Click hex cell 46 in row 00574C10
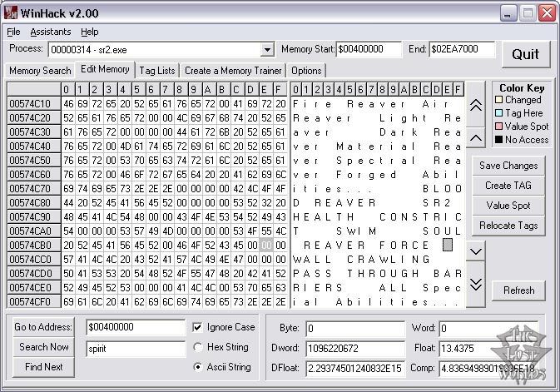The image size is (560, 392). click(68, 104)
